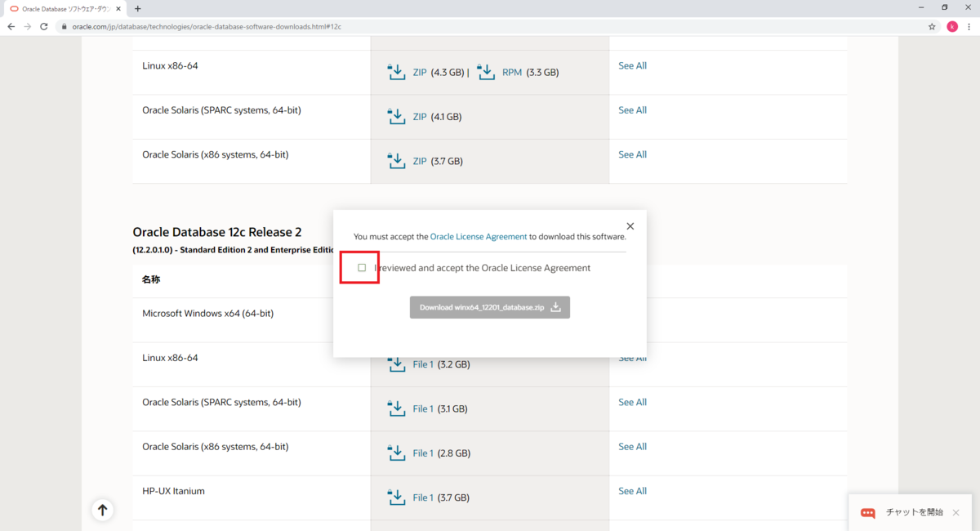Click Linux x86-64 label in 12c table

click(x=170, y=358)
